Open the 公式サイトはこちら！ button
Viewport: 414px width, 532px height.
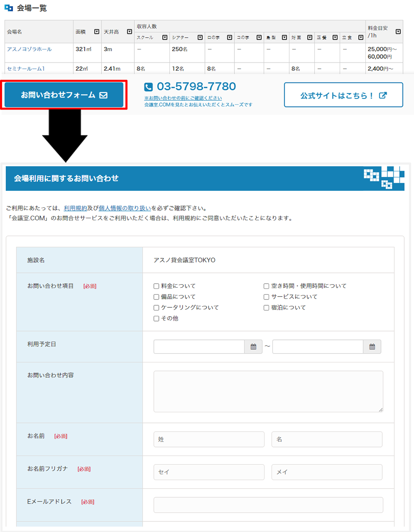[343, 95]
